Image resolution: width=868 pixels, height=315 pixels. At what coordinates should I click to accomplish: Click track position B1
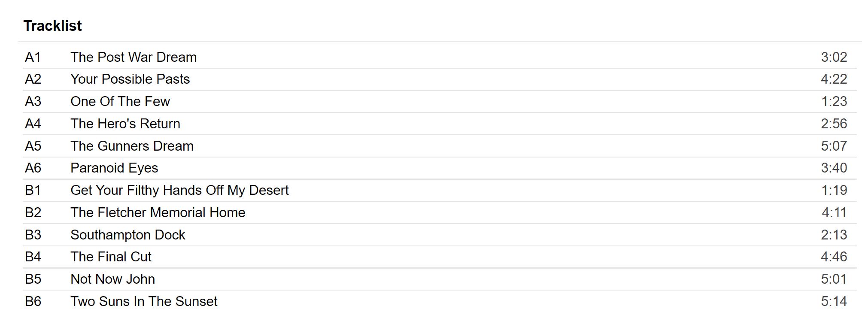coord(33,190)
